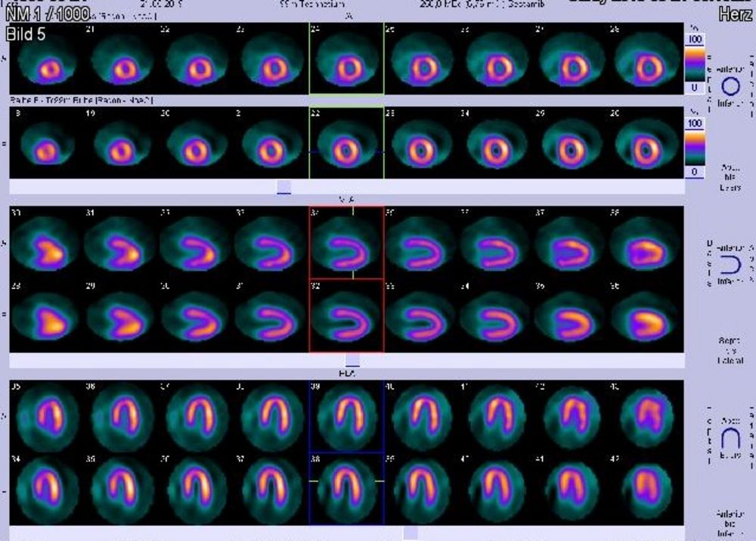Click the 'Septal bis Lateral' direction label
The height and width of the screenshot is (541, 756).
[x=730, y=350]
